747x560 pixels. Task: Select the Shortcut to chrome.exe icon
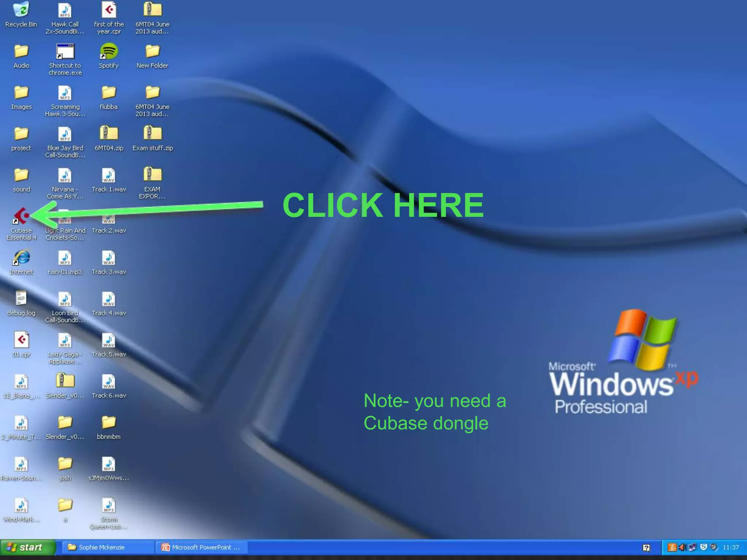pos(65,52)
